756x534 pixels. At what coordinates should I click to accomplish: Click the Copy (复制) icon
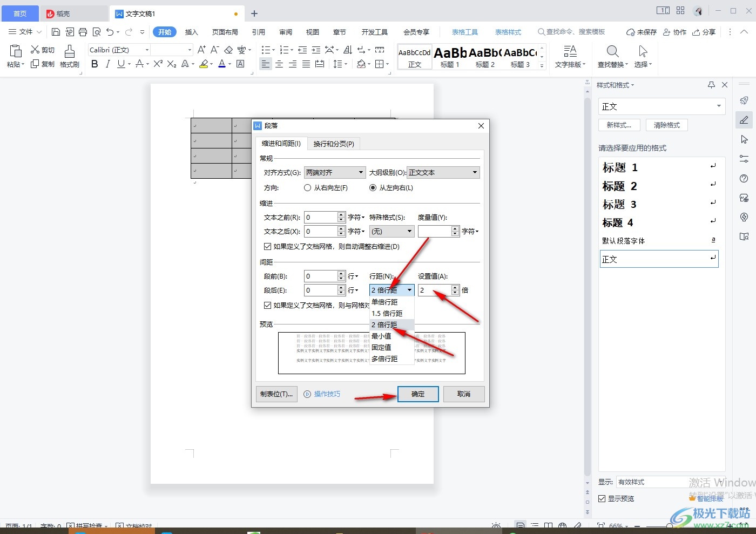pyautogui.click(x=35, y=64)
